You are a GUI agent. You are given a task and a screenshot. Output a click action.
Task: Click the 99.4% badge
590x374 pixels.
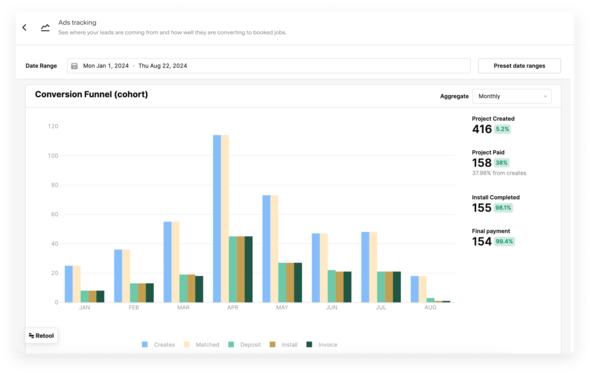coord(504,242)
